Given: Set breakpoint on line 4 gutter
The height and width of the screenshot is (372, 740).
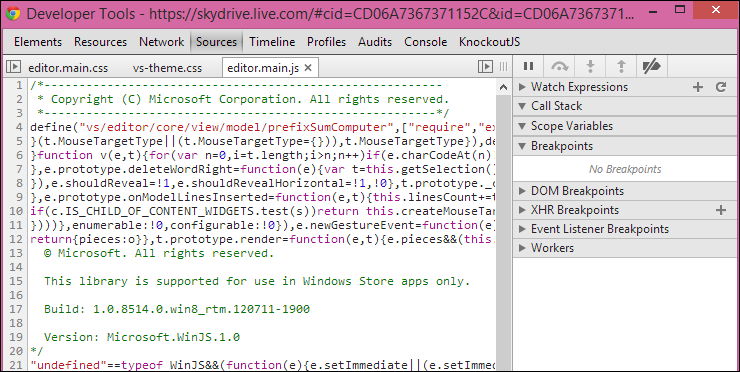Looking at the screenshot, I should coord(18,127).
